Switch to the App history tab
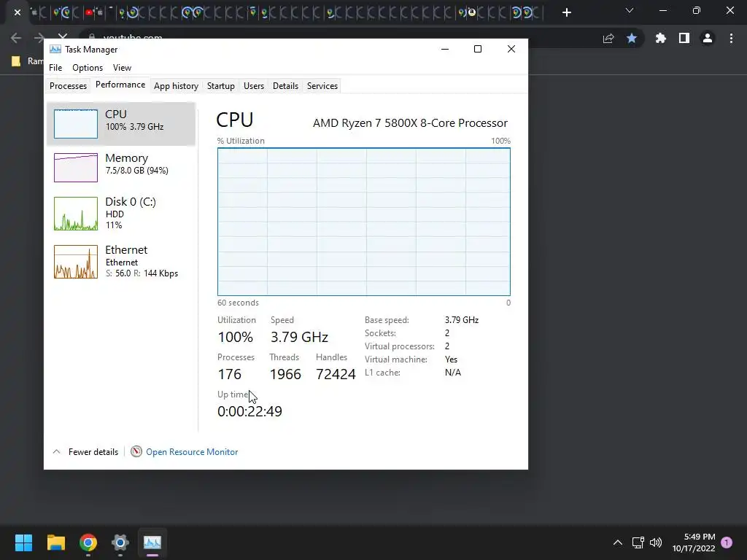Screen dimensions: 747x560 176,86
